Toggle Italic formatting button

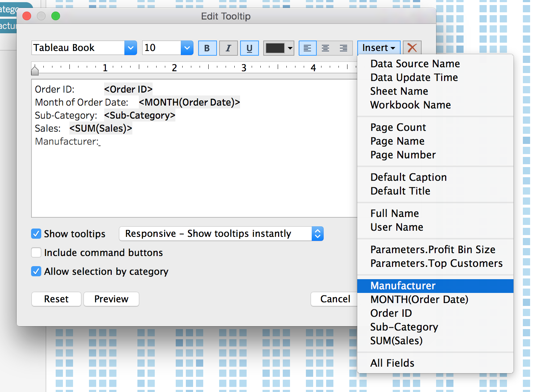[229, 48]
